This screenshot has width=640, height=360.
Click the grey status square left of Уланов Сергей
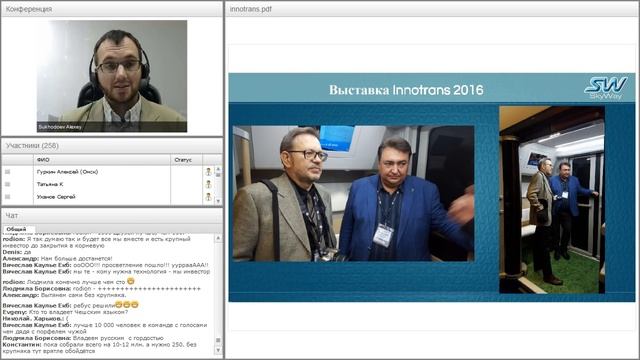click(x=7, y=197)
